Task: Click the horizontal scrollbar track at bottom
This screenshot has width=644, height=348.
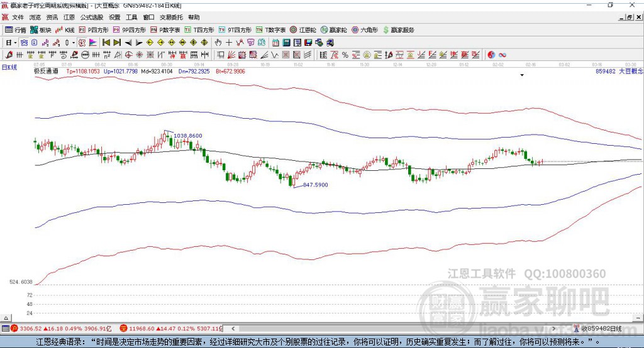Action: coord(393,329)
